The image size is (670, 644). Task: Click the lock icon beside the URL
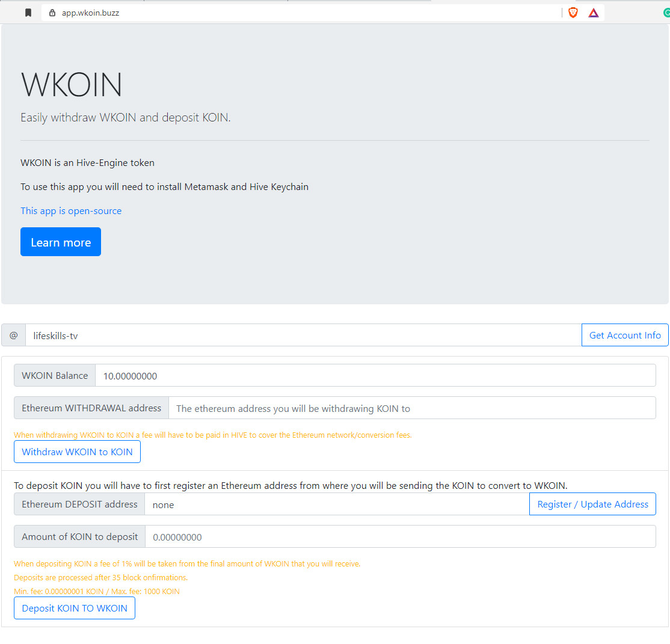52,13
